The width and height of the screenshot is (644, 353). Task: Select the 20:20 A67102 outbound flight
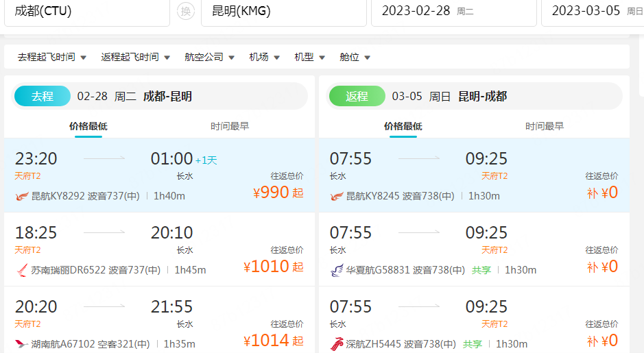[159, 320]
